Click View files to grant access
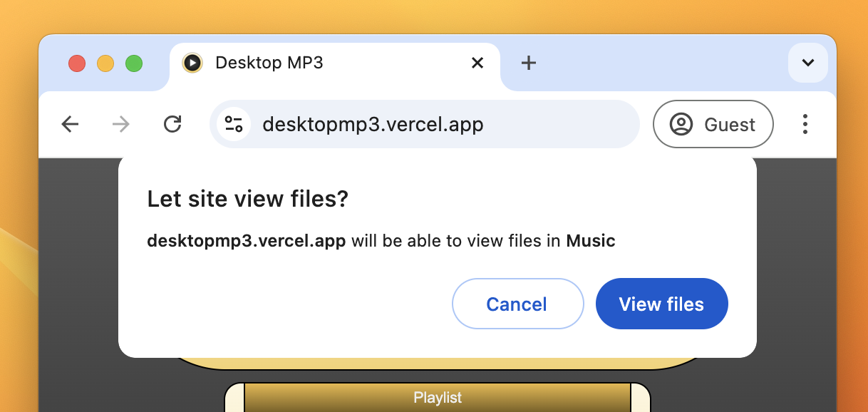This screenshot has width=868, height=412. click(661, 304)
